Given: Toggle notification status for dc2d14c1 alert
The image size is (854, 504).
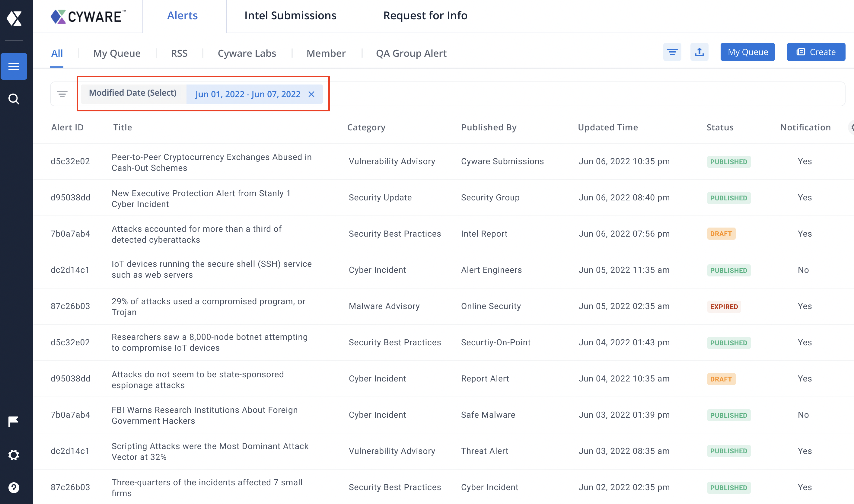Looking at the screenshot, I should [803, 270].
